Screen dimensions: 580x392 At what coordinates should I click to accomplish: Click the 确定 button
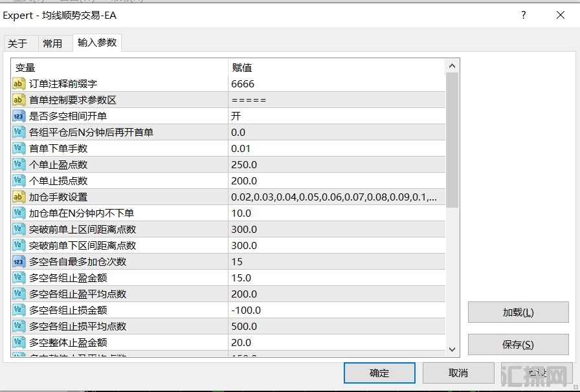coord(379,373)
